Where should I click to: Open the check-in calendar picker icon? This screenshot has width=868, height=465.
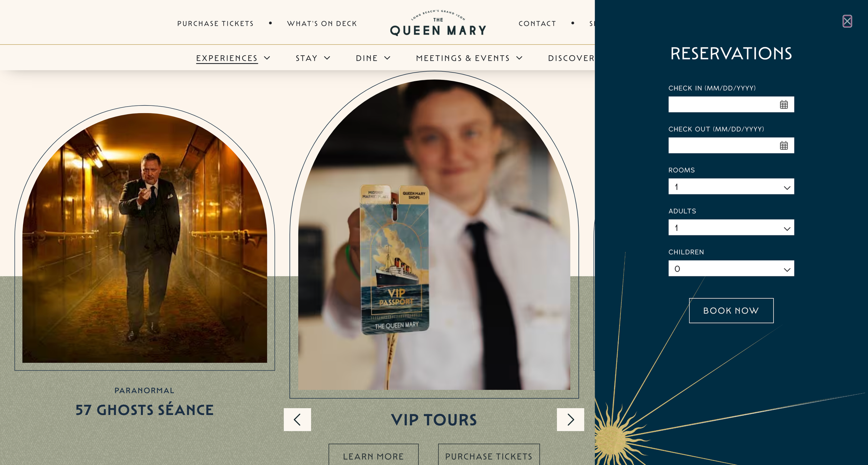784,105
